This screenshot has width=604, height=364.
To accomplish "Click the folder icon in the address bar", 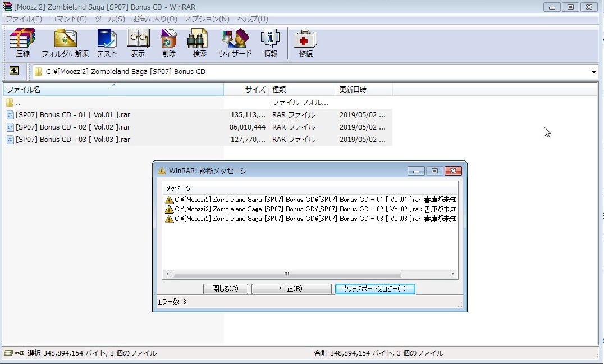I will point(38,72).
